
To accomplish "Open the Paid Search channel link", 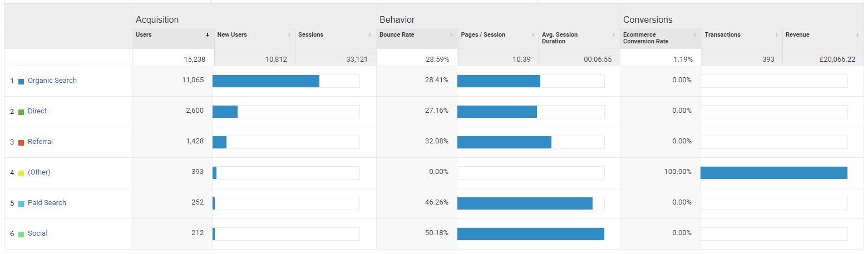I will [x=47, y=203].
